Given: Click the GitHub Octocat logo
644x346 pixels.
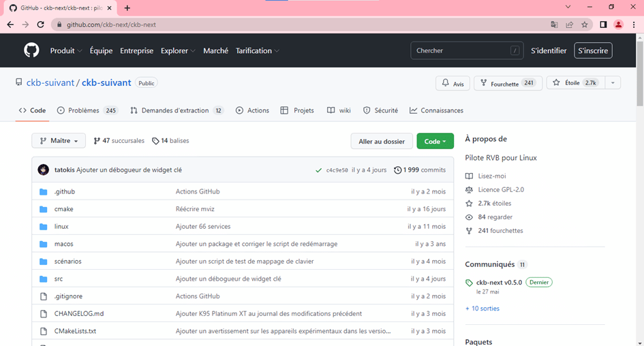Looking at the screenshot, I should (x=31, y=50).
